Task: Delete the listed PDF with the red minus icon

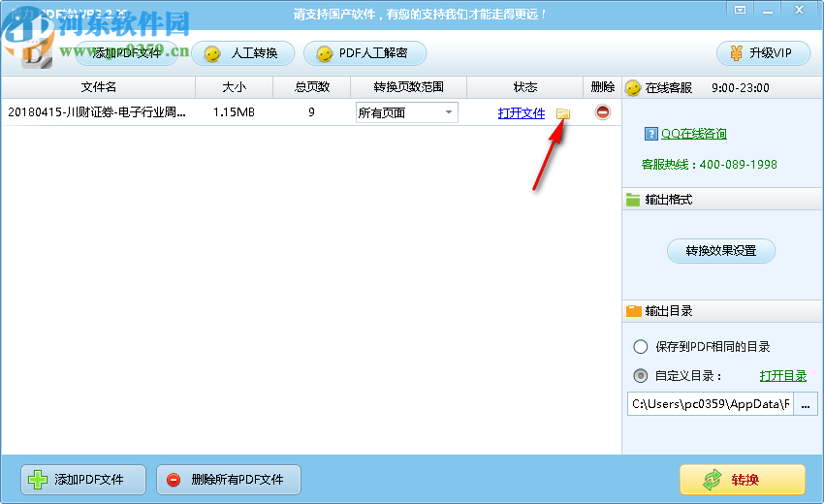Action: (603, 111)
